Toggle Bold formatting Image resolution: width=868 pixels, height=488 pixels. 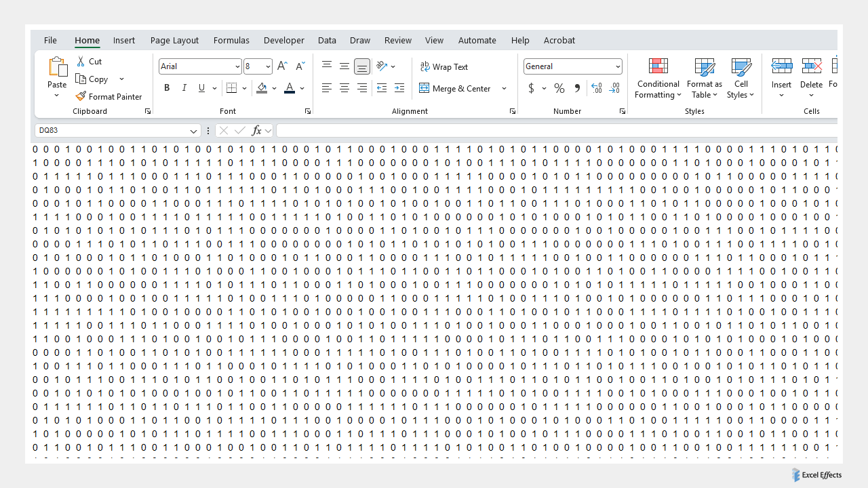coord(167,88)
